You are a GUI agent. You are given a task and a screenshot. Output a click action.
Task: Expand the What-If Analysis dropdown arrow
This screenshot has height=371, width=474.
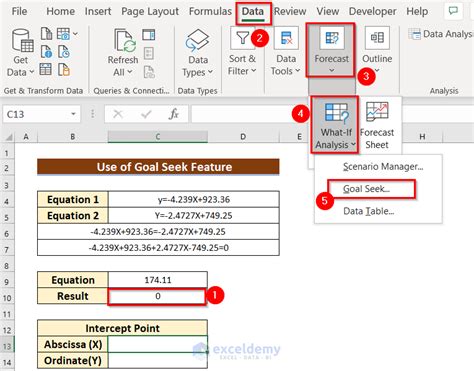coord(353,145)
